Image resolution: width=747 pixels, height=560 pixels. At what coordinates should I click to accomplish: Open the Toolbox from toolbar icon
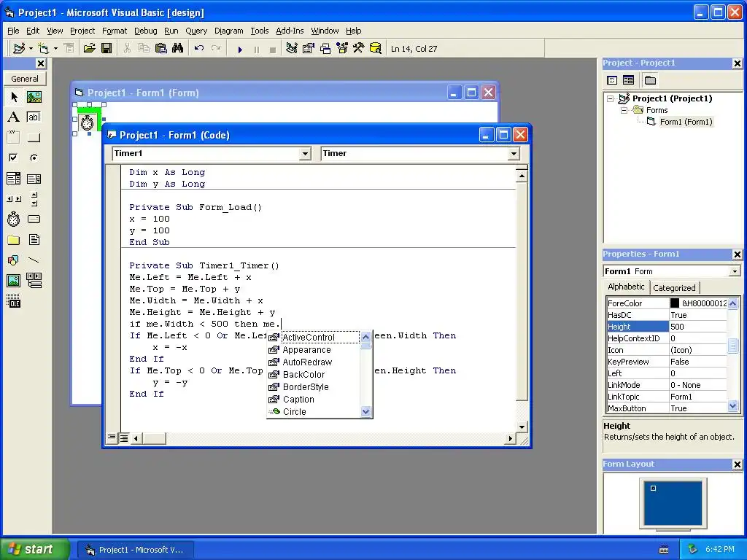click(359, 49)
